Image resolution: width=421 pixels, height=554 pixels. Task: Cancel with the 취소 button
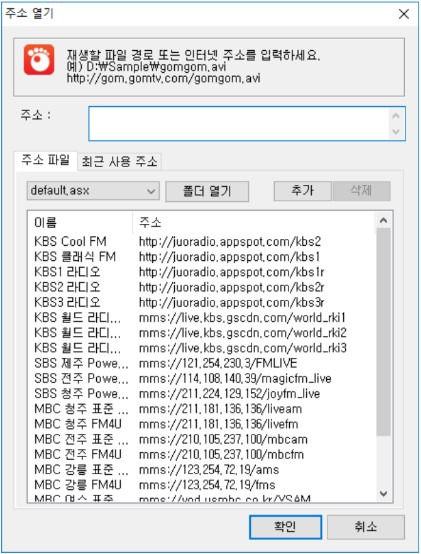pos(366,527)
